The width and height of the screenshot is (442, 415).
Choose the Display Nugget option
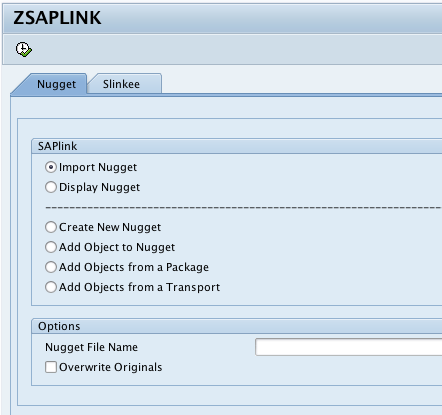tap(51, 187)
